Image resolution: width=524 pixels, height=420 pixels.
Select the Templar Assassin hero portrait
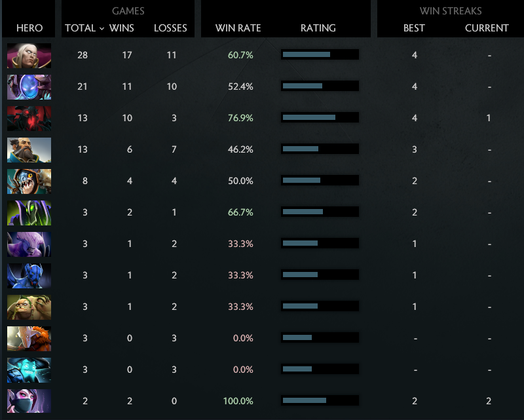29,401
